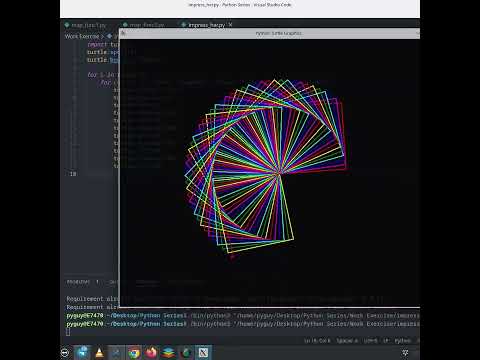Viewport: 480px width, 360px height.
Task: Click the first 'for' loop line in the code
Action: 103,75
